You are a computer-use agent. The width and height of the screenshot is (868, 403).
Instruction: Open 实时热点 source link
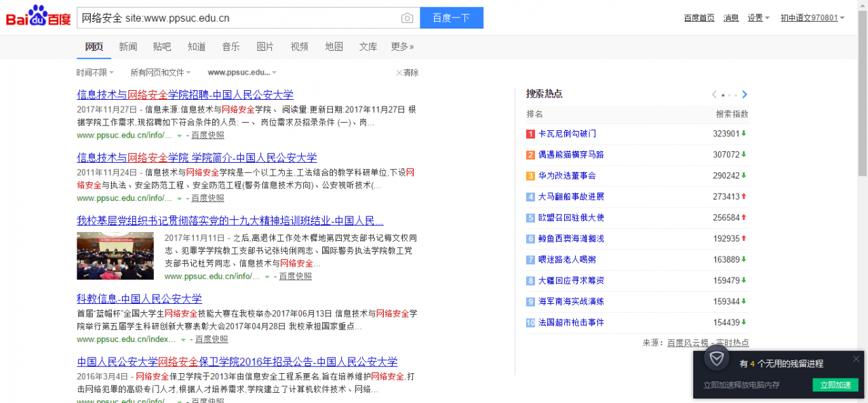[x=732, y=343]
